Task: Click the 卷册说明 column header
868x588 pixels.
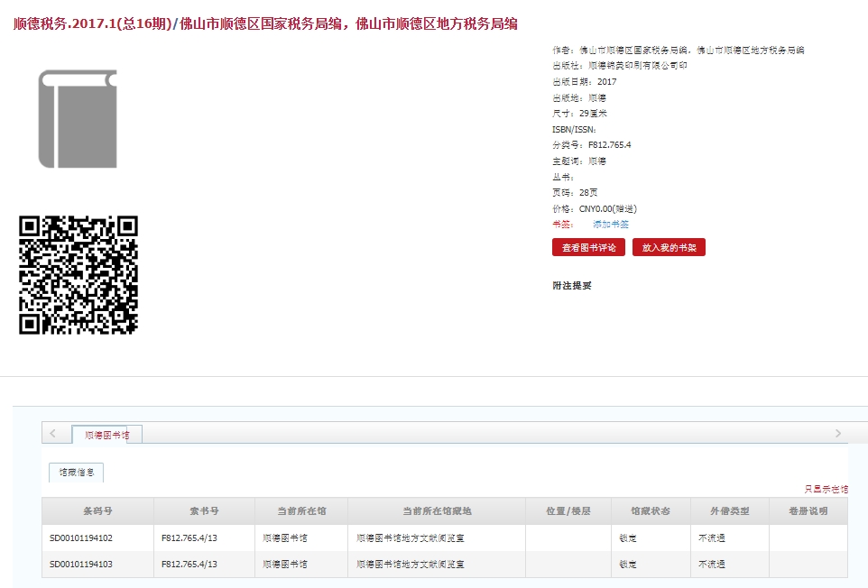Action: [x=808, y=511]
